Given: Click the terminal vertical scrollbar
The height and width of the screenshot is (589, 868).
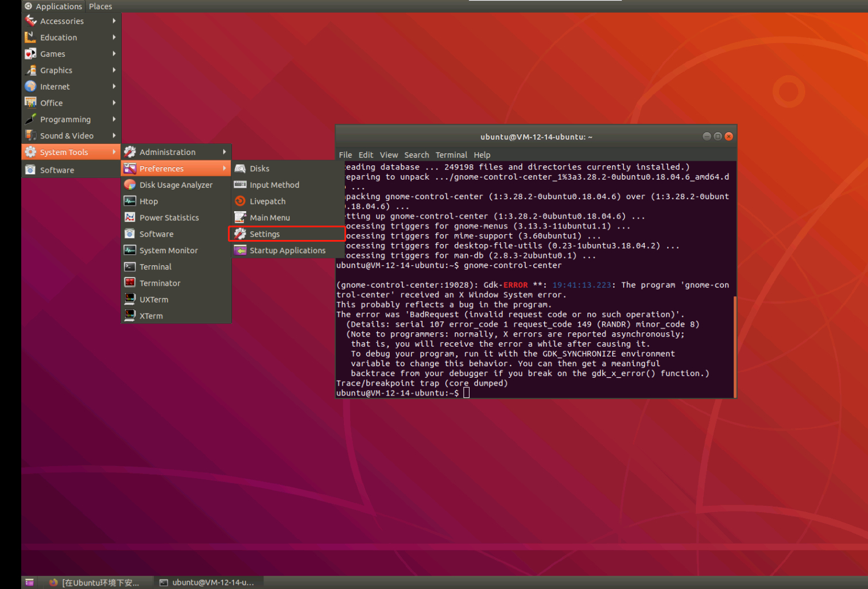Looking at the screenshot, I should click(x=735, y=346).
